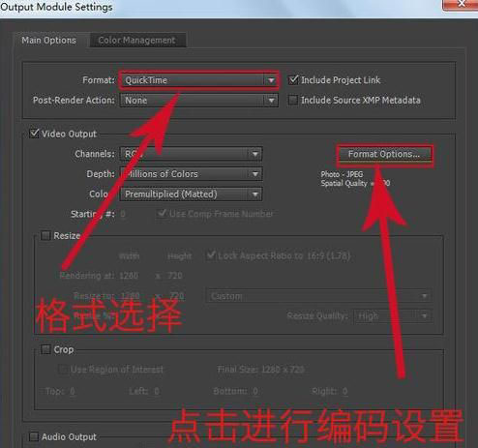
Task: Click the Final Size 1280 x 720 text
Action: [260, 370]
